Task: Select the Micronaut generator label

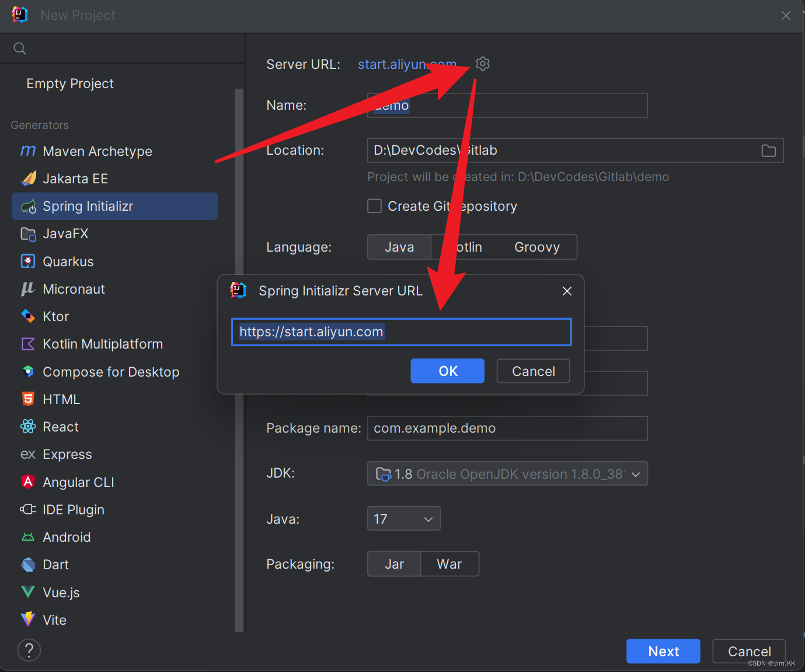Action: pyautogui.click(x=74, y=289)
